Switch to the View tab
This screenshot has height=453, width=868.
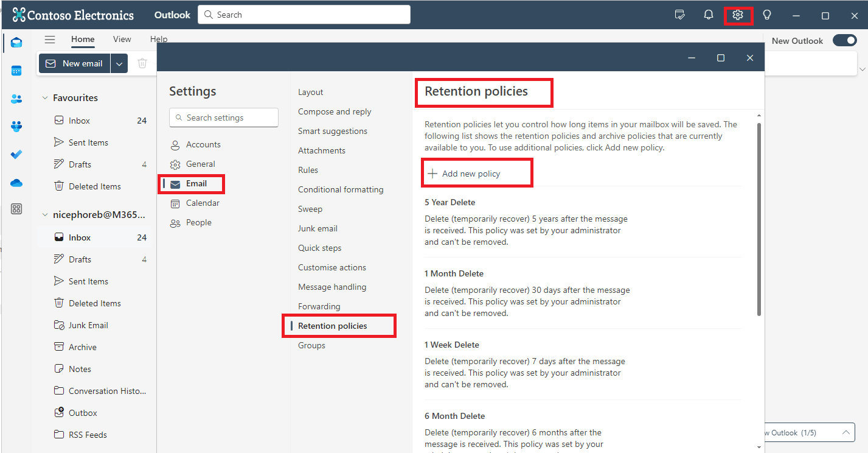pos(122,39)
